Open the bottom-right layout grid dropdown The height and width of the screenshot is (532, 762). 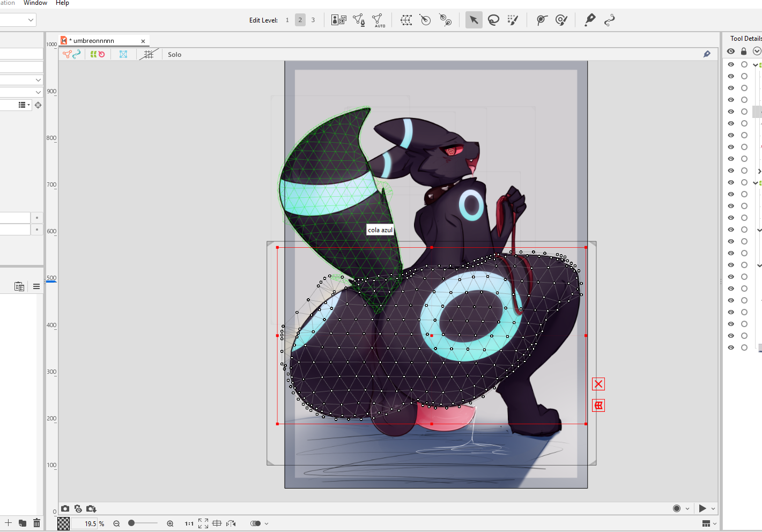pyautogui.click(x=709, y=523)
